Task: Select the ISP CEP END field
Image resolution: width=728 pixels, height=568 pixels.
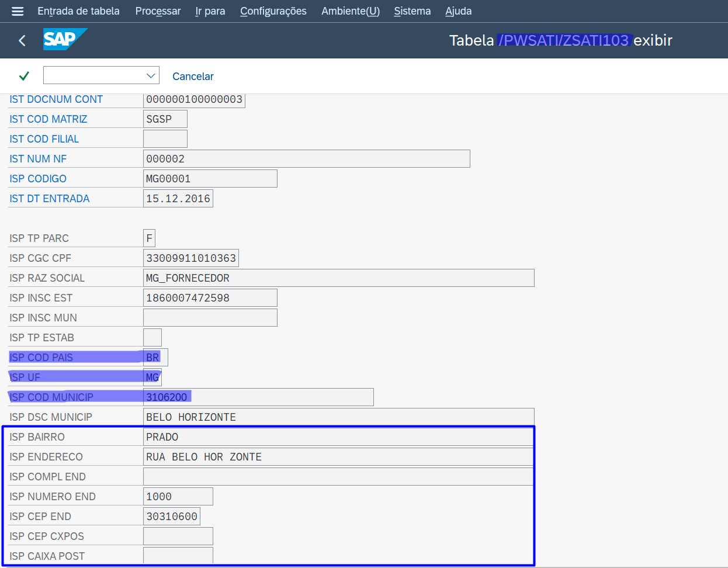Action: click(x=172, y=517)
